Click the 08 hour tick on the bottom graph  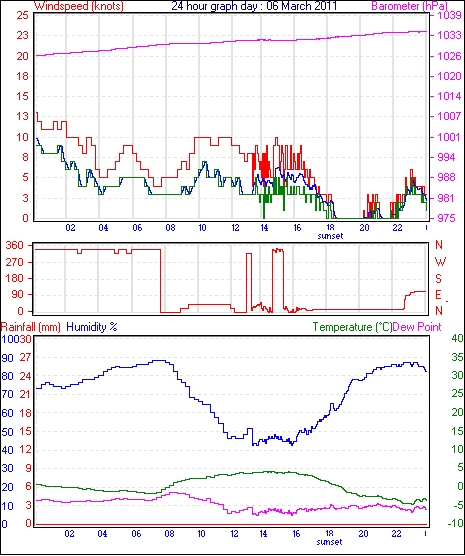[170, 534]
